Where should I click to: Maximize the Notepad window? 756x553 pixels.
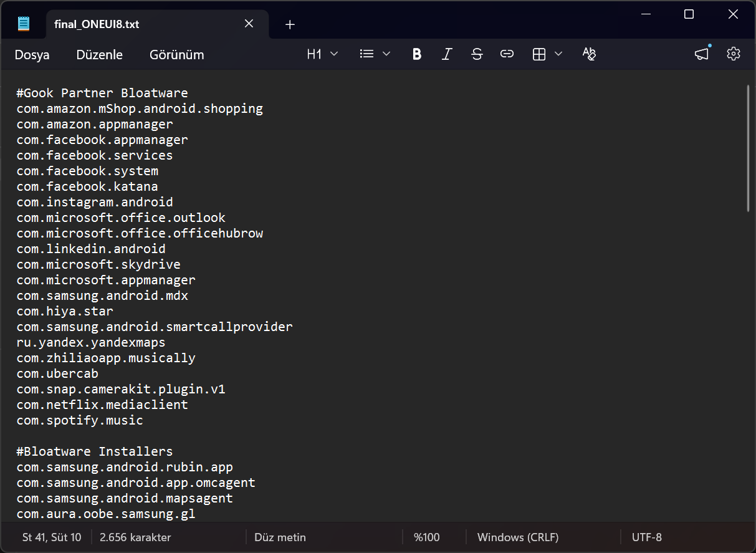689,14
